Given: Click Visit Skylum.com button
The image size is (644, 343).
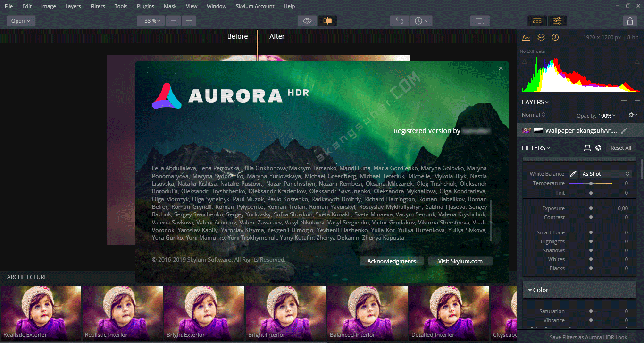Looking at the screenshot, I should click(x=460, y=261).
